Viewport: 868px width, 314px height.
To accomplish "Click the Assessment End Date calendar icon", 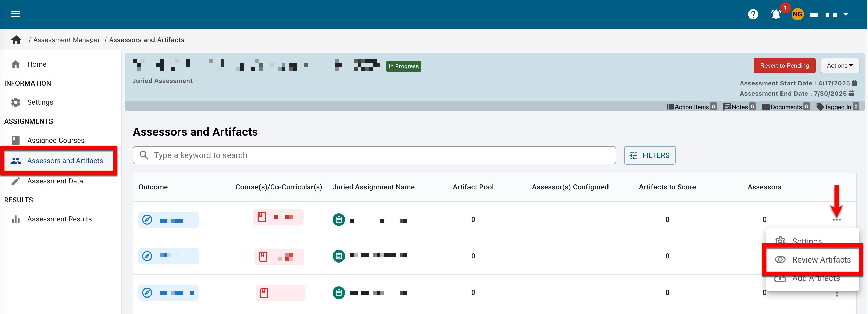I will pos(852,93).
